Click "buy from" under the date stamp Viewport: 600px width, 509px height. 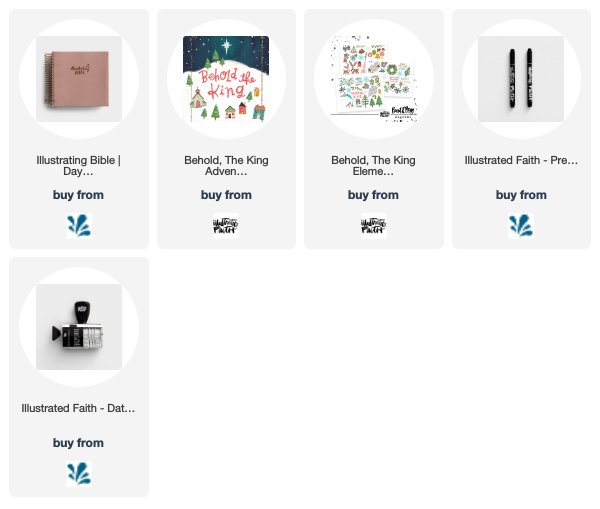(78, 443)
